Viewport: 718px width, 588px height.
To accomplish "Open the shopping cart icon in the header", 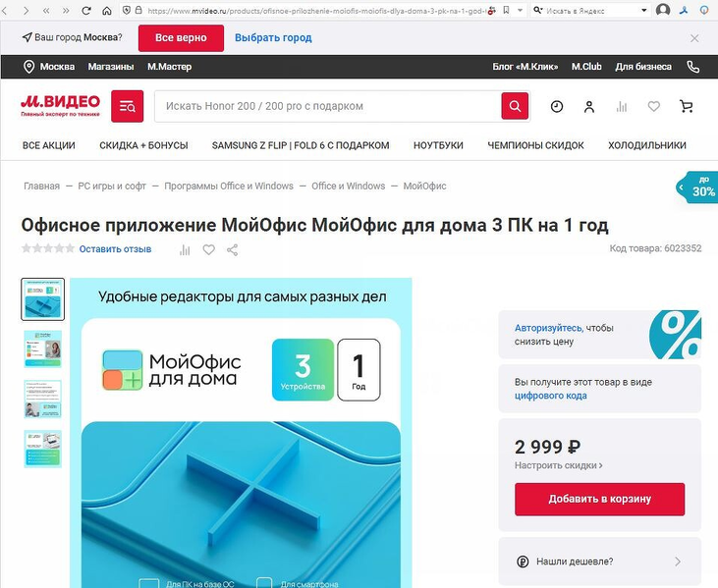I will click(686, 106).
